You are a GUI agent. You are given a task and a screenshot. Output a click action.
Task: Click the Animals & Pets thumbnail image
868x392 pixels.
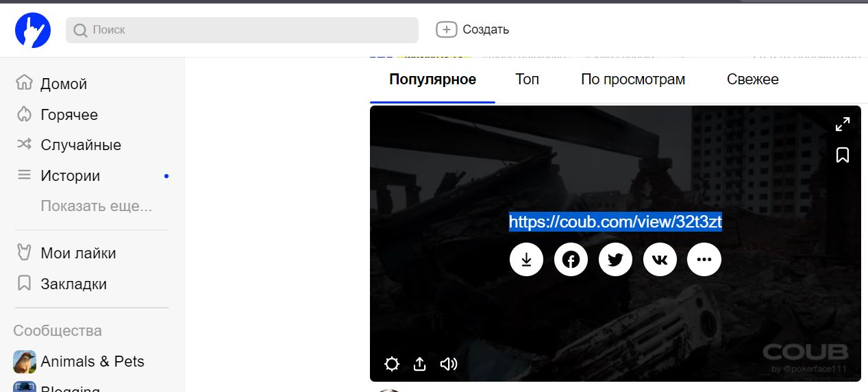pyautogui.click(x=25, y=361)
